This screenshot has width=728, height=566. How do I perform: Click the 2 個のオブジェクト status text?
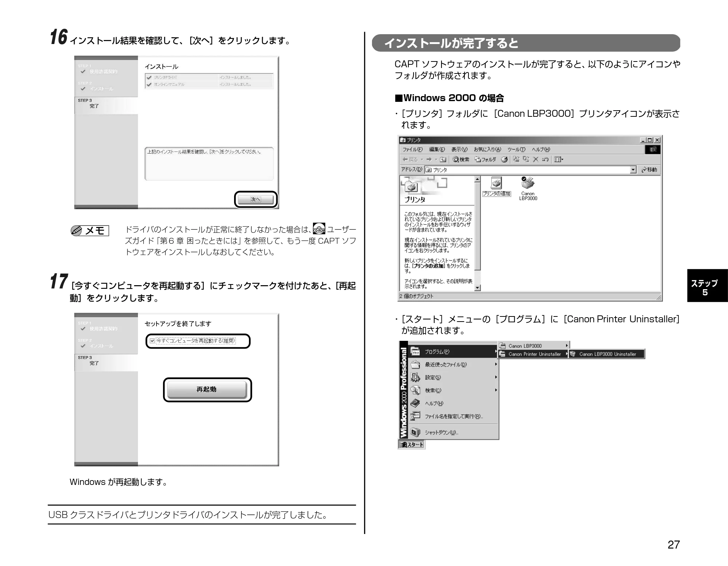pos(416,296)
